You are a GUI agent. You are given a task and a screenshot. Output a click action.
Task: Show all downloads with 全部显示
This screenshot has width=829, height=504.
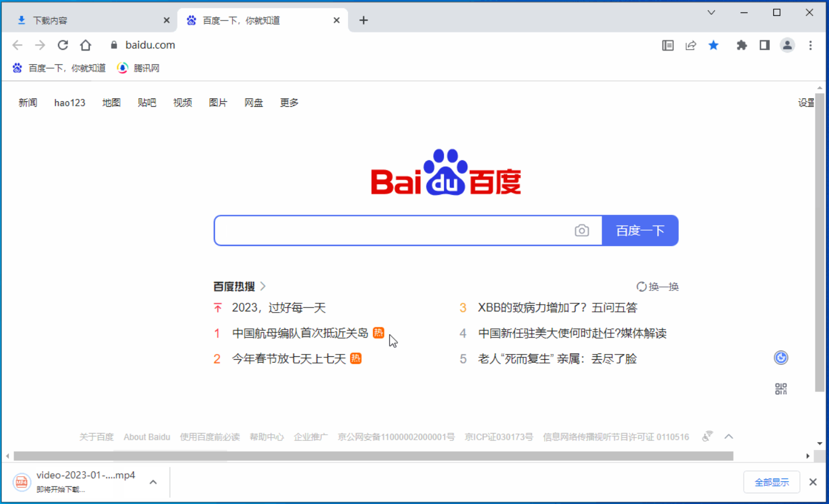[772, 482]
